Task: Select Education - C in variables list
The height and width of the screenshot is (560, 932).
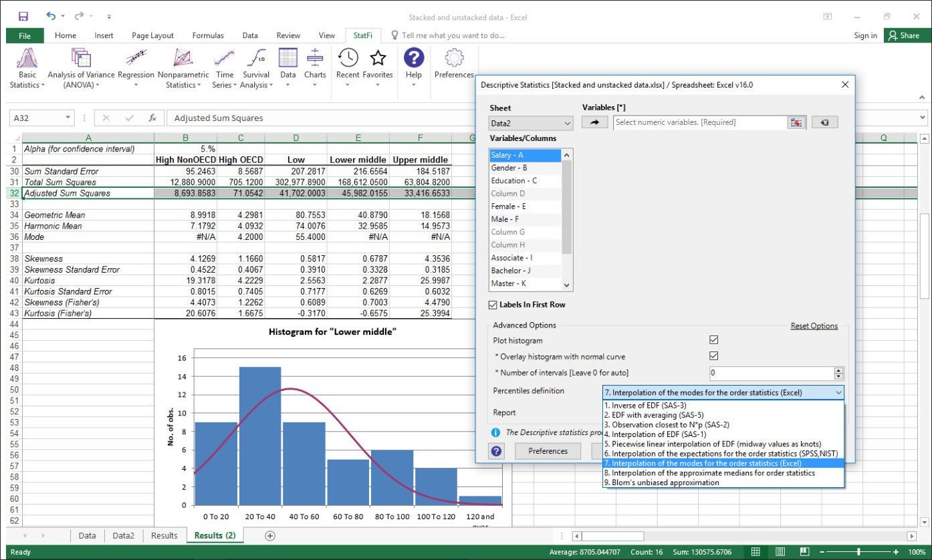Action: click(526, 180)
